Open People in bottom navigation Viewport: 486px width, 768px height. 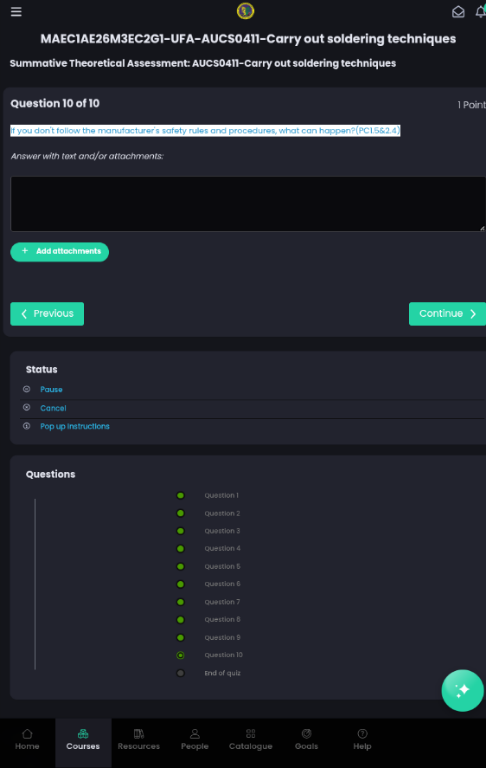[194, 740]
